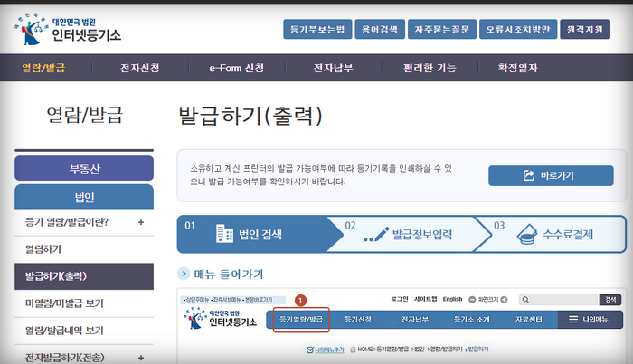Click the plus icon for 화면크기 enlargement
The width and height of the screenshot is (633, 364).
[503, 299]
